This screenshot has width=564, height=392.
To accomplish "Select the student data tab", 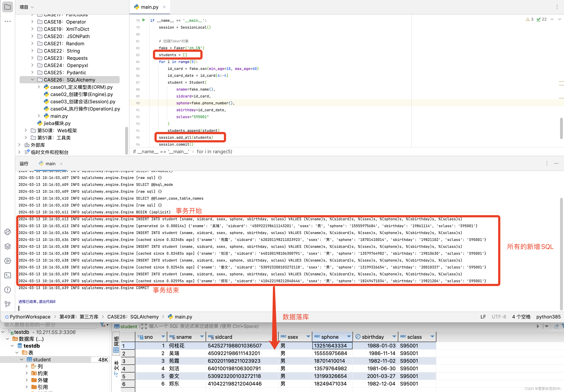I will click(x=125, y=326).
